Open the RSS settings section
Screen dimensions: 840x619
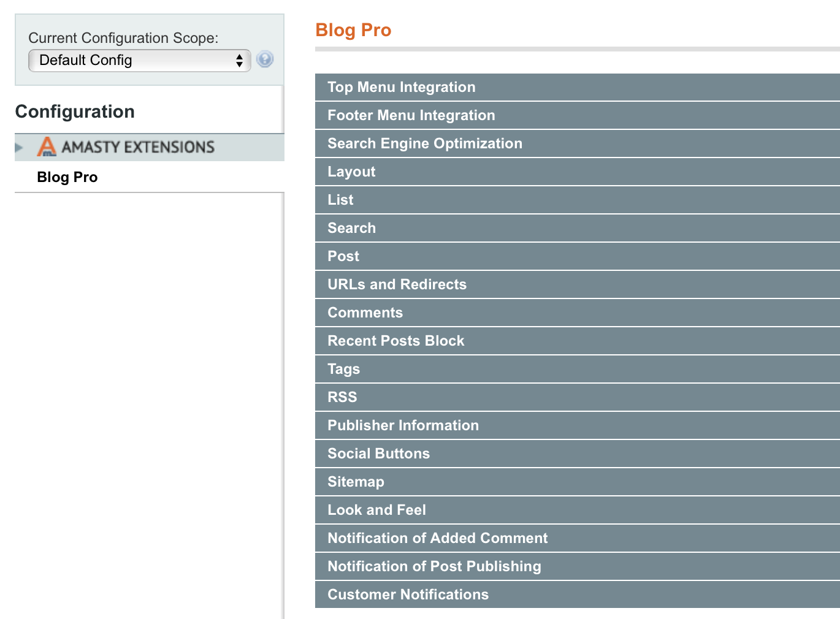tap(342, 397)
